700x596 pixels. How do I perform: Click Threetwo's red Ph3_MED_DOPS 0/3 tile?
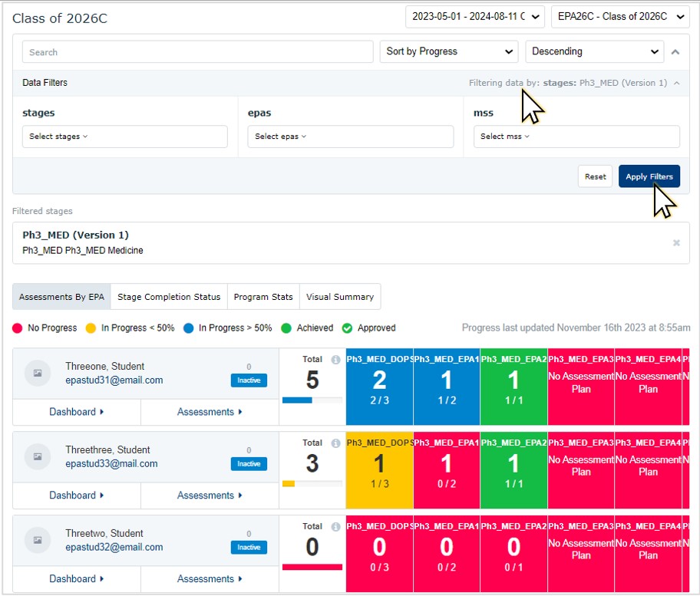pos(379,553)
